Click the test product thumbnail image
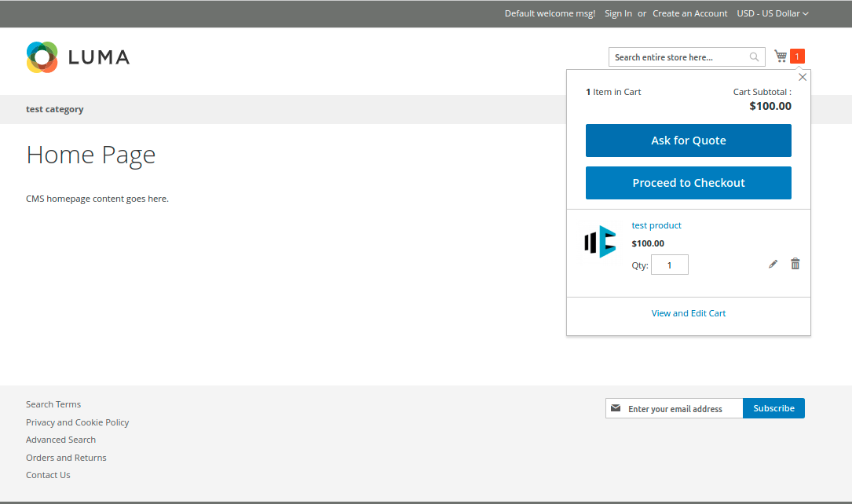The image size is (852, 504). click(x=600, y=242)
